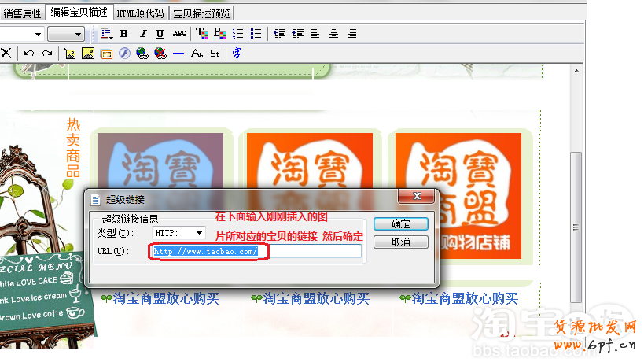Apply strikethrough formatting (ABC icon)
Screen dimensions: 644x362
coord(179,34)
